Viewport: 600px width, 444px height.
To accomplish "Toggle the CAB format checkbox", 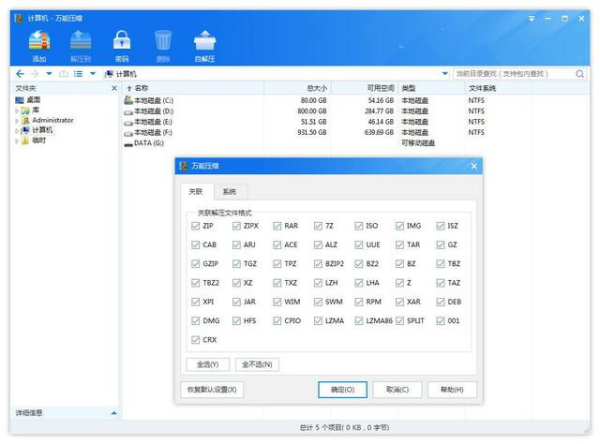I will 196,245.
